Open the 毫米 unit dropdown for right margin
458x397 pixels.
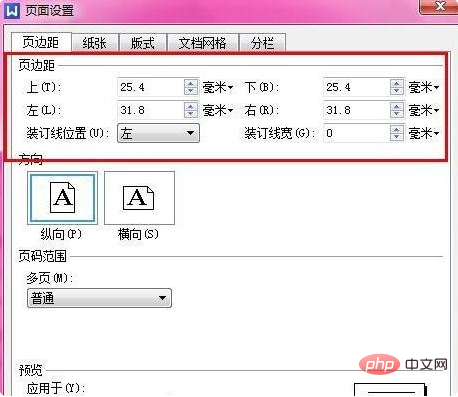424,110
